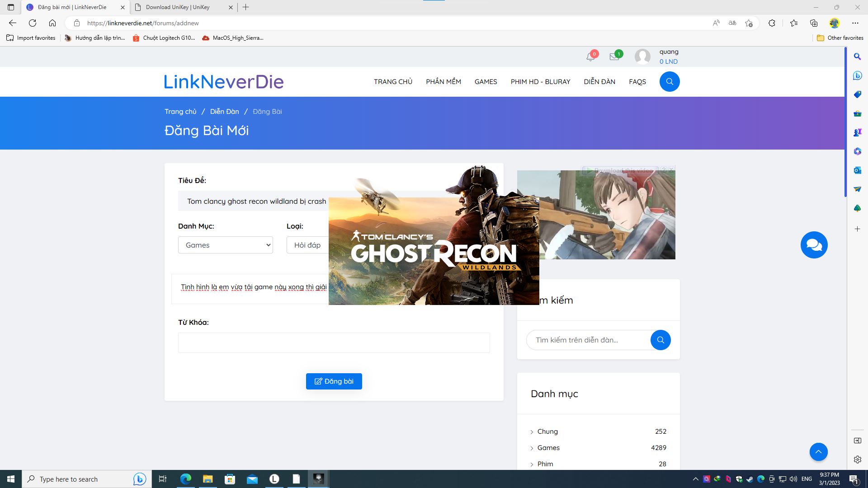Open PHẦN MỀM menu item
Screen dimensions: 868x488
pyautogui.click(x=443, y=82)
